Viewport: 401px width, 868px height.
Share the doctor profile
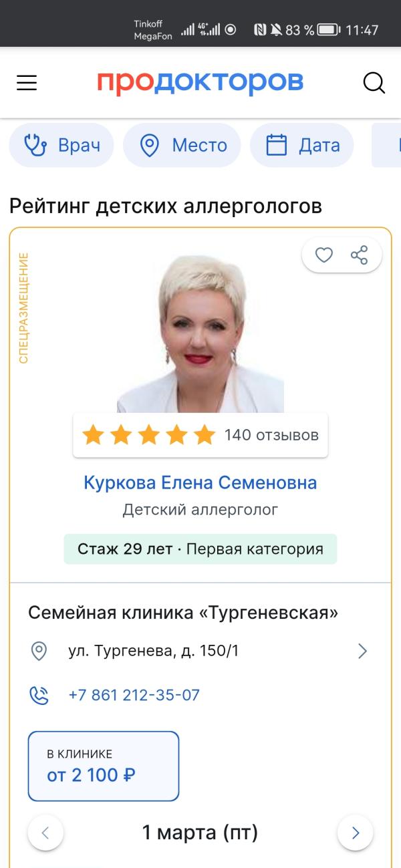(x=360, y=255)
